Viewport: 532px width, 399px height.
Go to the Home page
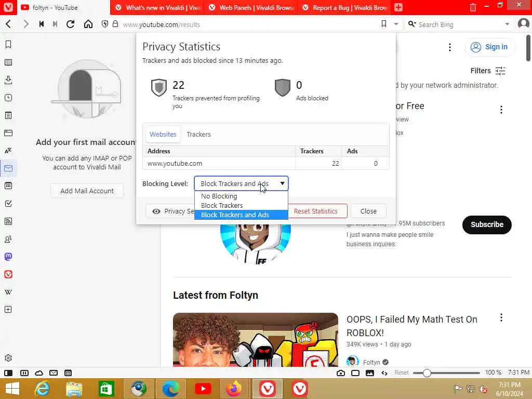click(x=88, y=24)
